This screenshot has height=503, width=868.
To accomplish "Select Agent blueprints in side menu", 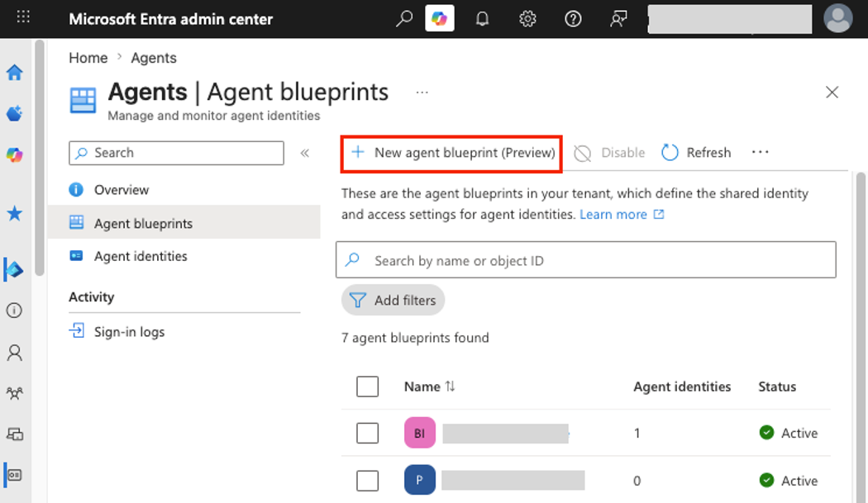I will click(184, 223).
